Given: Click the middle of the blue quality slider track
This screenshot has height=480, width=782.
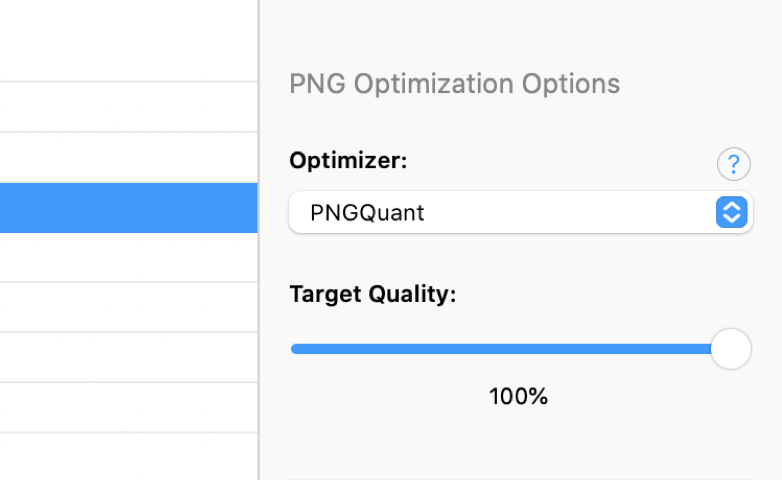Looking at the screenshot, I should [x=501, y=349].
